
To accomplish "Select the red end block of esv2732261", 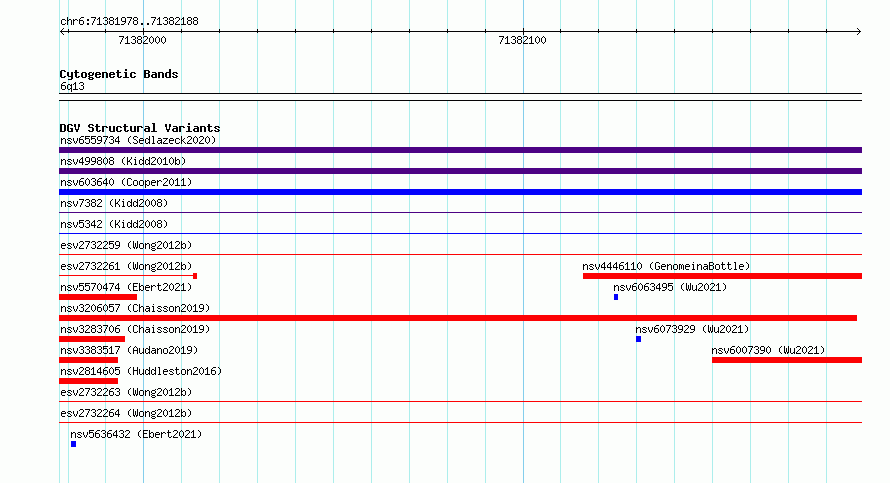I will pyautogui.click(x=195, y=276).
